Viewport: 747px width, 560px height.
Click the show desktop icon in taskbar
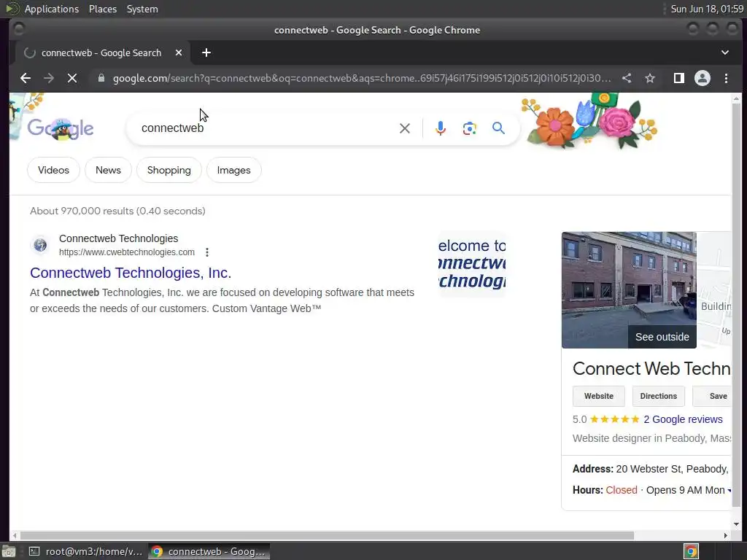(9, 551)
